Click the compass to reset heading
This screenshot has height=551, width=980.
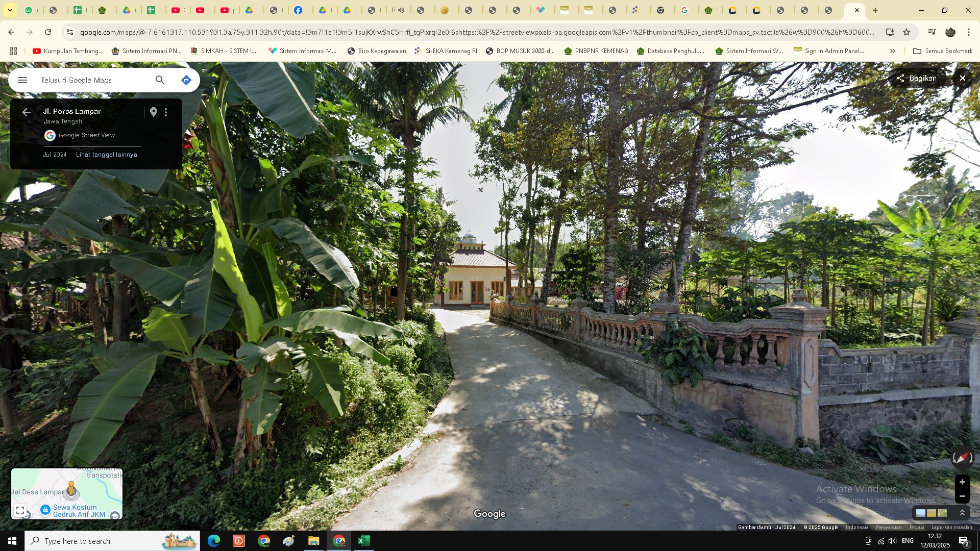[962, 458]
